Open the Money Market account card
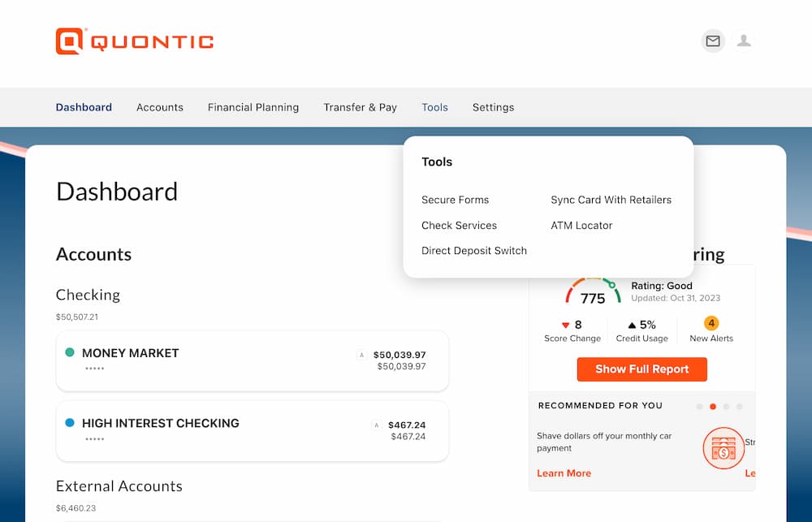This screenshot has width=812, height=522. pyautogui.click(x=253, y=361)
